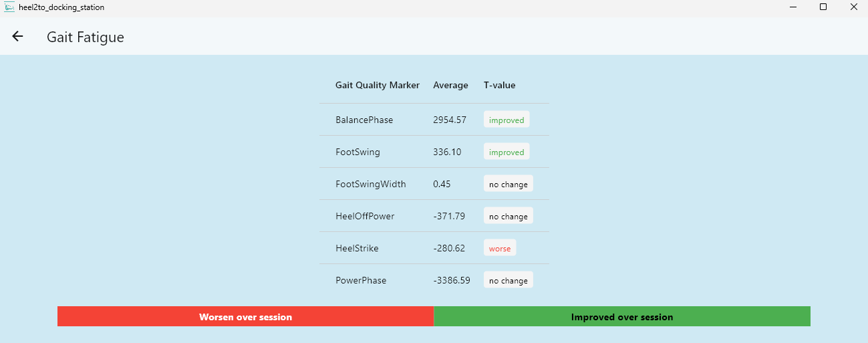Click the PowerPhase average value -3386.59
The image size is (868, 343).
coord(452,281)
